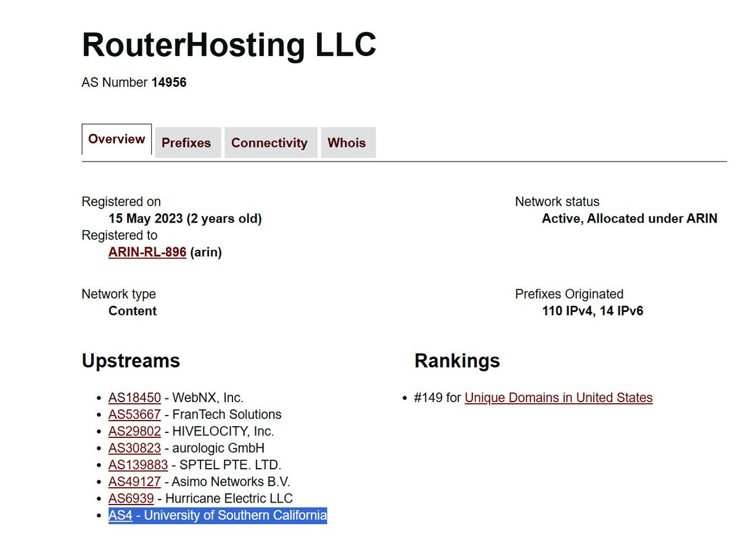Click the '#149 for' ranking text
Image resolution: width=740 pixels, height=560 pixels.
tap(438, 398)
